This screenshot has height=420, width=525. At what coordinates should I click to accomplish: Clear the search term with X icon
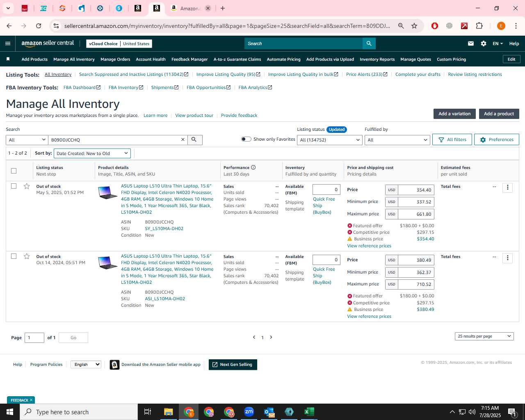pos(183,140)
